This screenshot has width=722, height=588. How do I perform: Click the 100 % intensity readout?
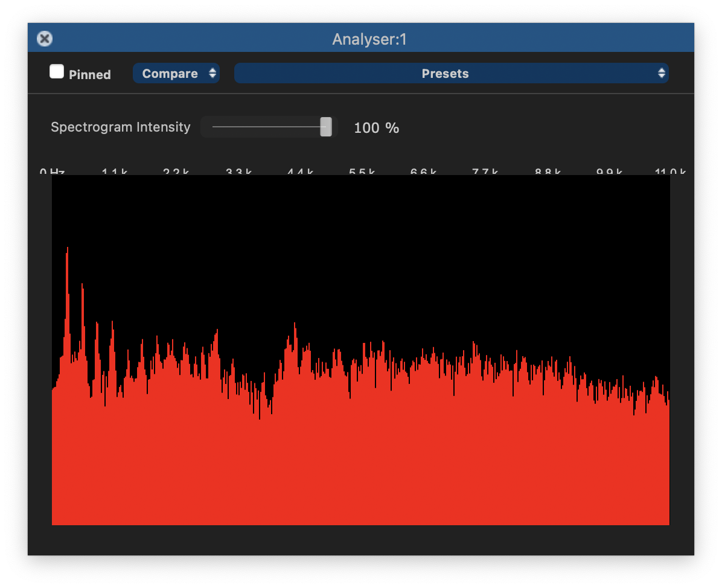pos(376,128)
